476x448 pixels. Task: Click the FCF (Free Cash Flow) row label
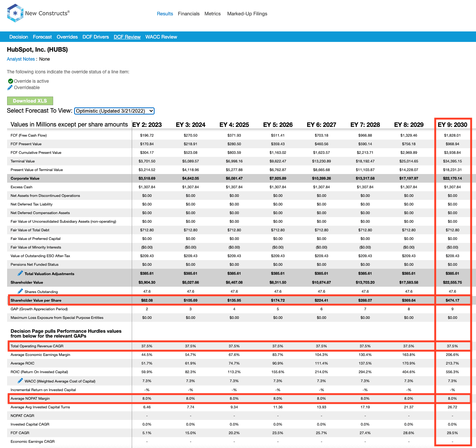pos(29,135)
